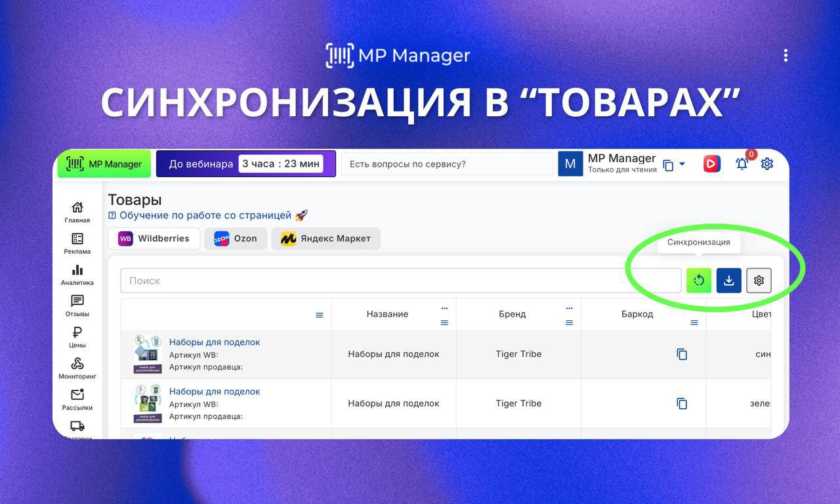Open Название column filter menu
Viewport: 840px width, 504px height.
[x=444, y=323]
